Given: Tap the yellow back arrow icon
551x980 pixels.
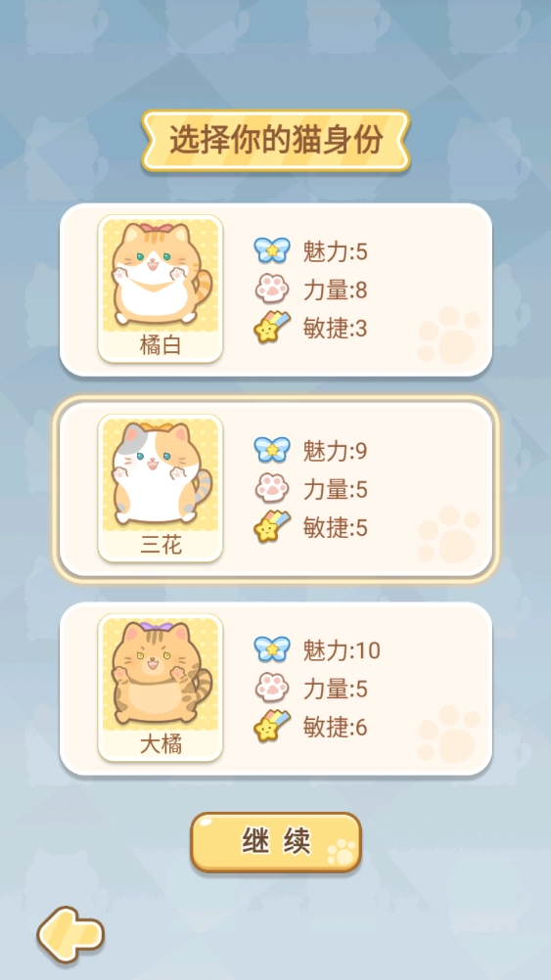Looking at the screenshot, I should coord(70,934).
